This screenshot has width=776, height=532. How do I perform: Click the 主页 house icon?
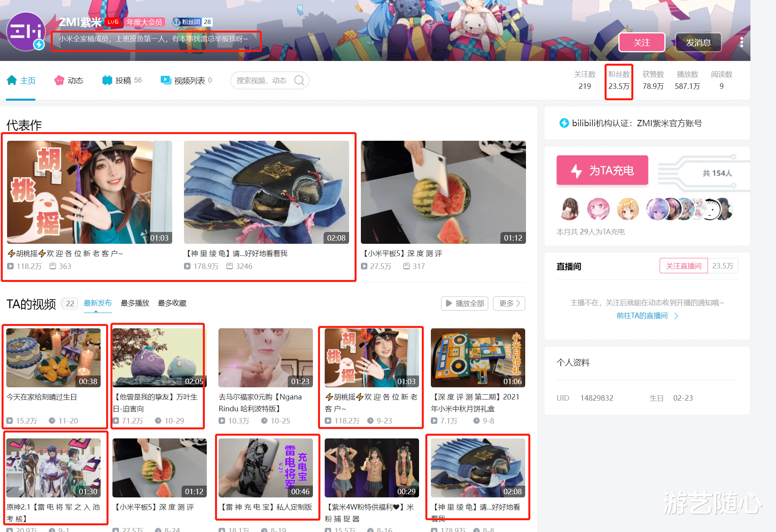12,80
